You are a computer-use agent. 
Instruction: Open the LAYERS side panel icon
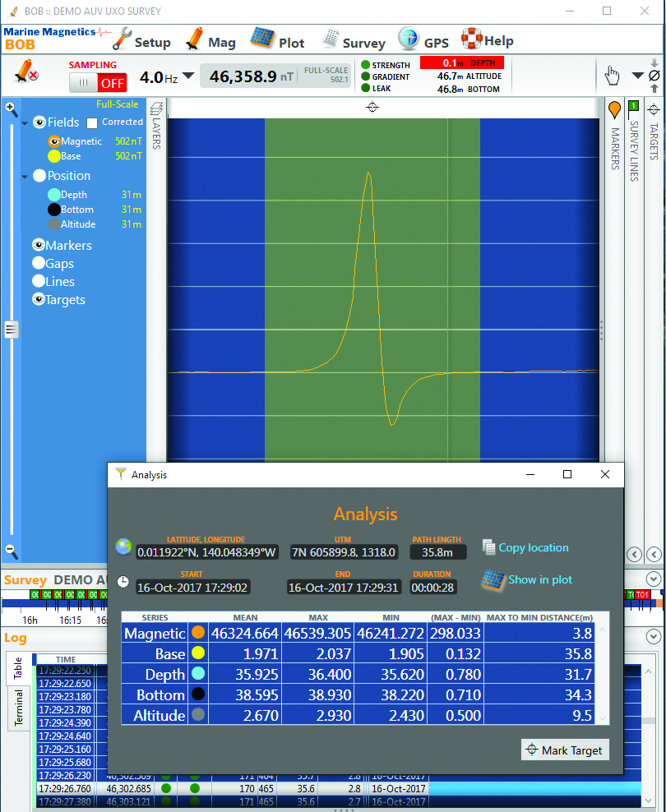(x=156, y=108)
